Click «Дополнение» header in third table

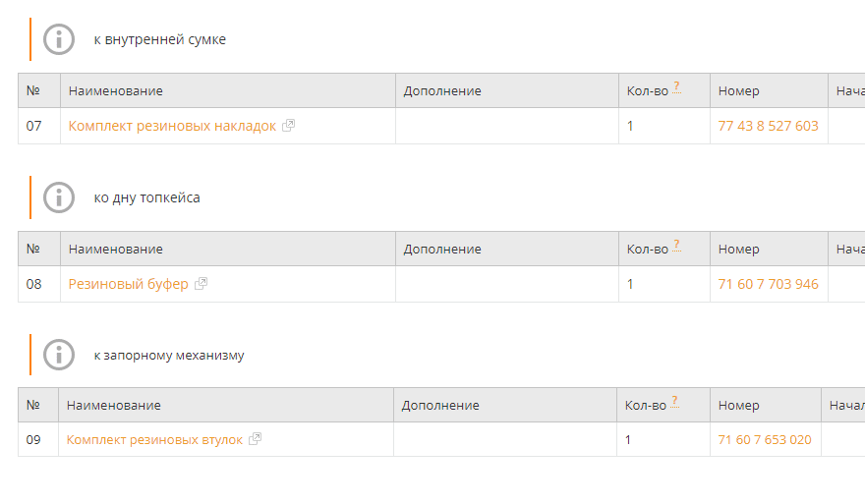[440, 405]
